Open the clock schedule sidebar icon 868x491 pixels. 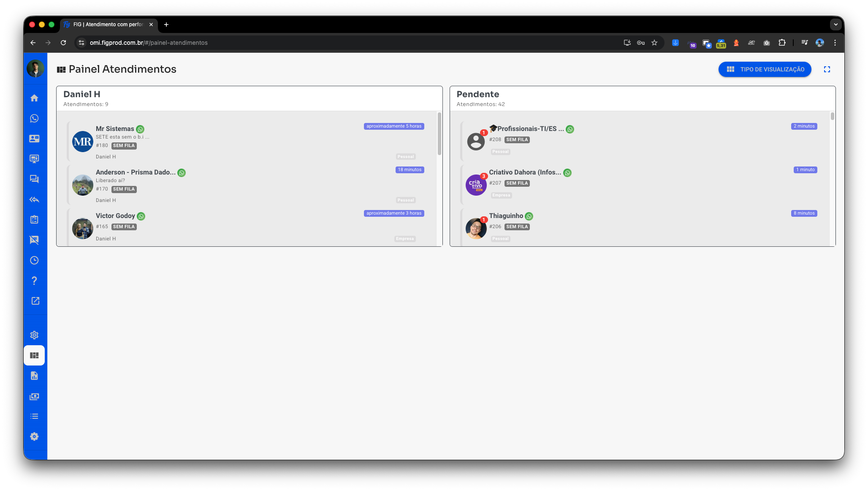click(35, 260)
